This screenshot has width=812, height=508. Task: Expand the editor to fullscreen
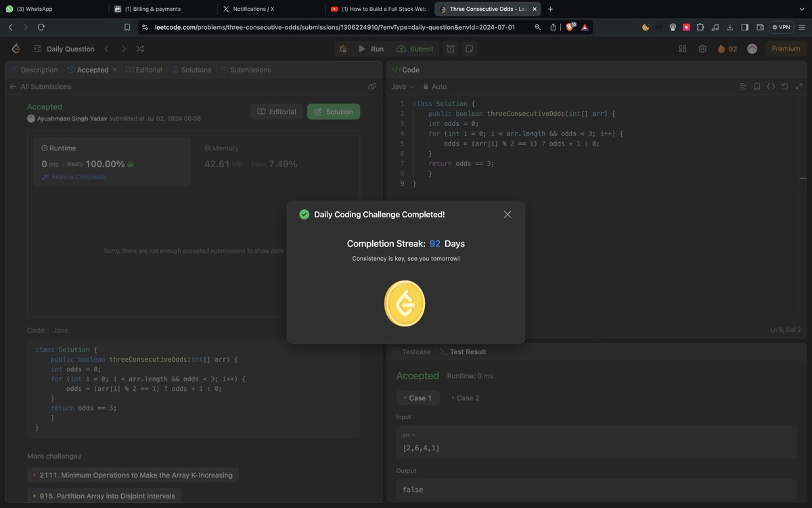point(799,87)
